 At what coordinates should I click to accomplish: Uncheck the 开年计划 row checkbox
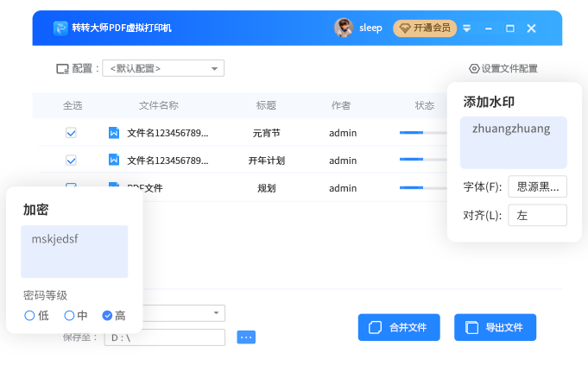point(71,161)
